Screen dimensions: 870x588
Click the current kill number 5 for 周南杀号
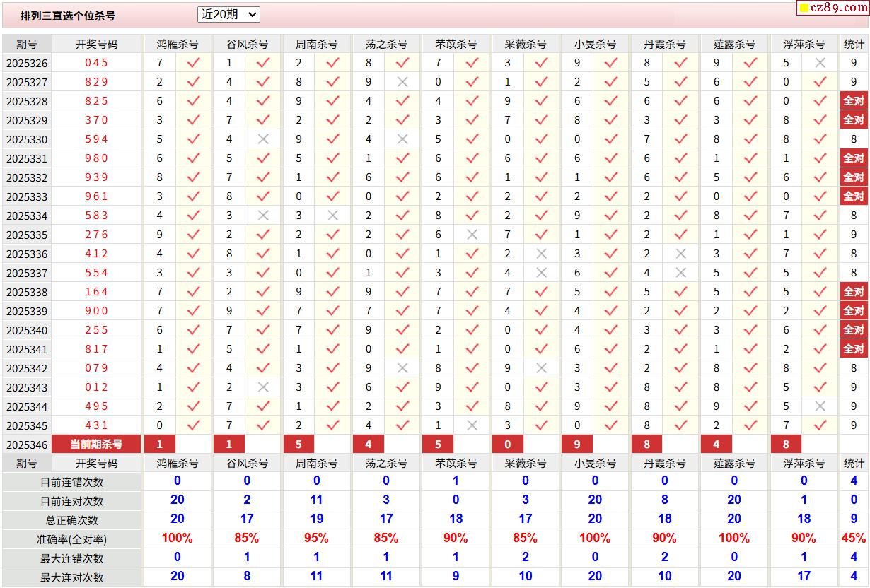pyautogui.click(x=299, y=445)
